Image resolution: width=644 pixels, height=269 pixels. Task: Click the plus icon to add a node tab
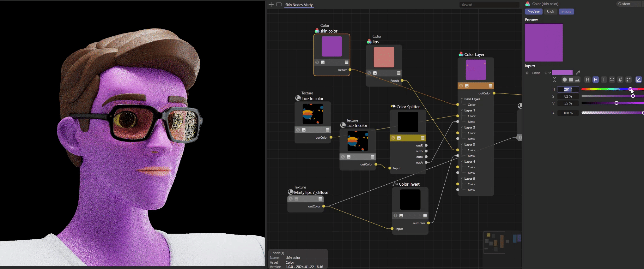pos(271,4)
